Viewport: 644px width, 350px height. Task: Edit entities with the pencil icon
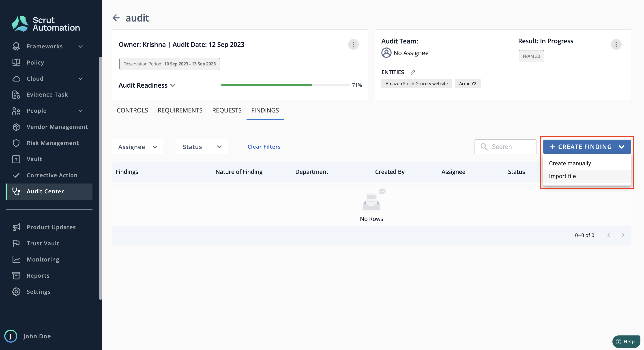click(x=413, y=72)
